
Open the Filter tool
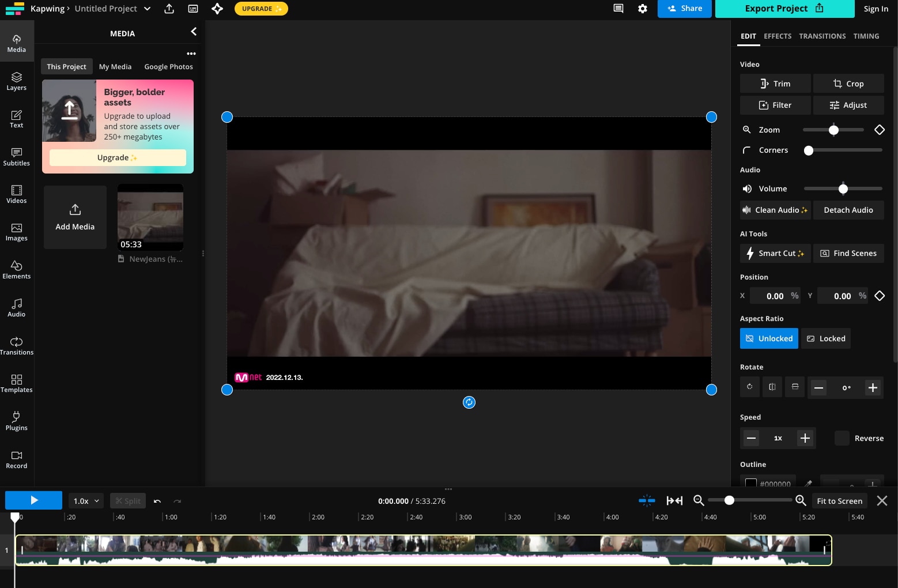pos(775,105)
